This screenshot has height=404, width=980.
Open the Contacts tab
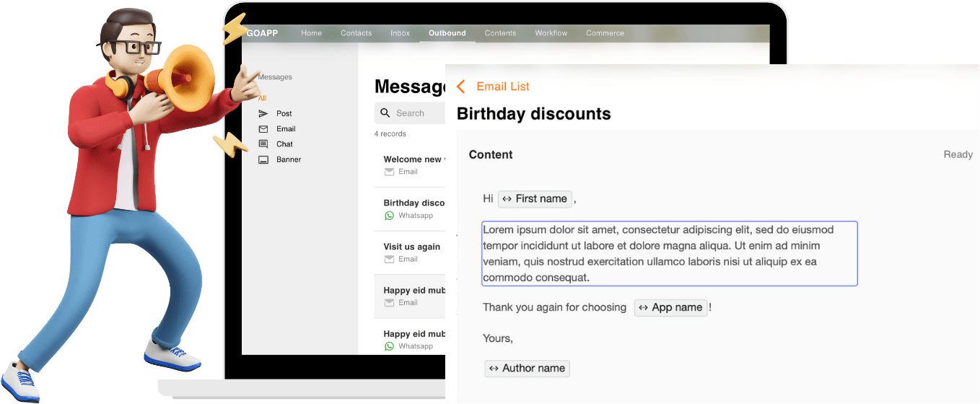tap(356, 33)
